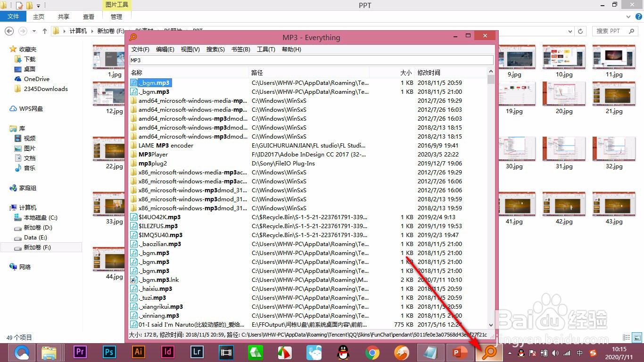644x362 pixels.
Task: Open 视图(V) menu in Everything
Action: pos(190,49)
